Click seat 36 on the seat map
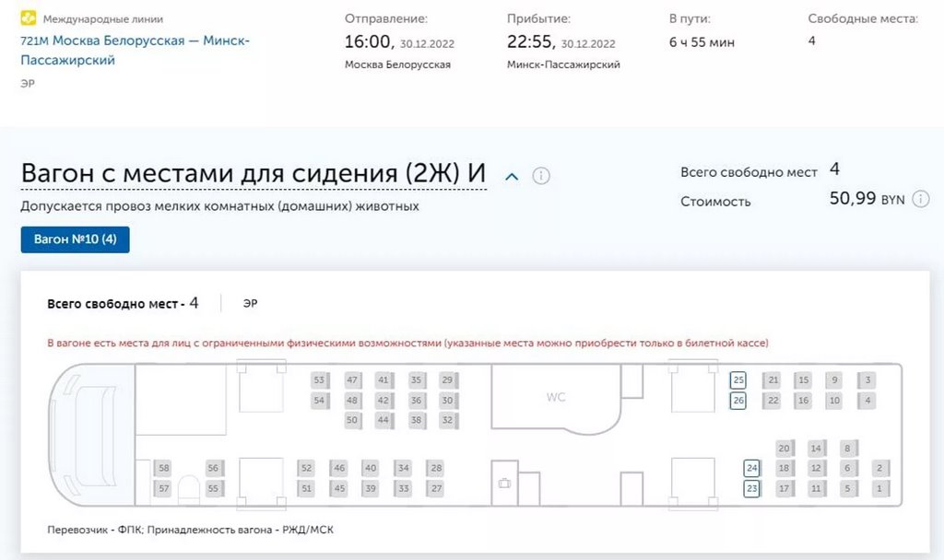The image size is (944, 560). [415, 401]
